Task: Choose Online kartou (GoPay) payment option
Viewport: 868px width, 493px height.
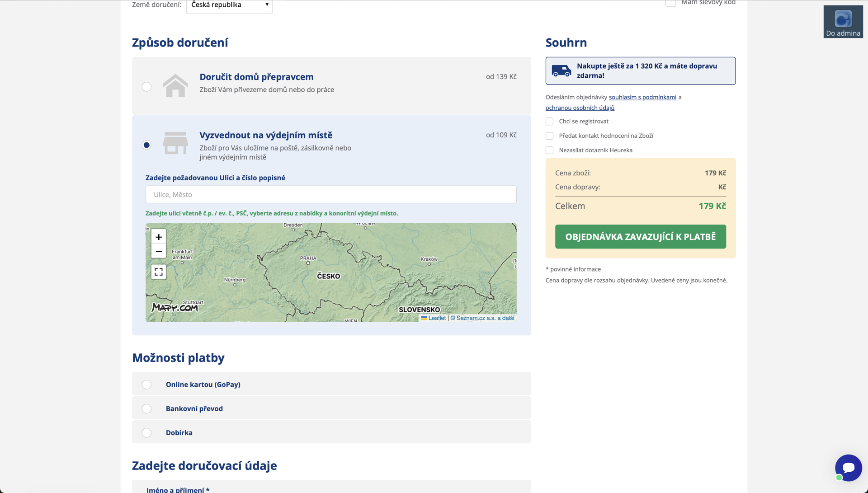Action: pos(146,385)
